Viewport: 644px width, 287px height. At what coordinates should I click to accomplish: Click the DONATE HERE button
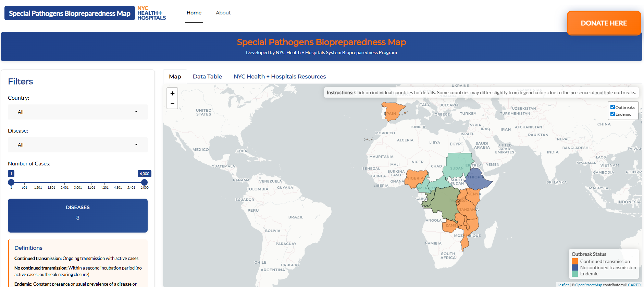[604, 23]
